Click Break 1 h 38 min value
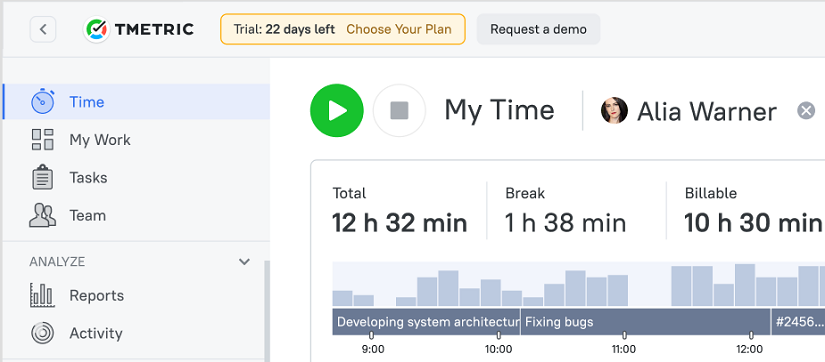The width and height of the screenshot is (825, 362). (x=566, y=223)
